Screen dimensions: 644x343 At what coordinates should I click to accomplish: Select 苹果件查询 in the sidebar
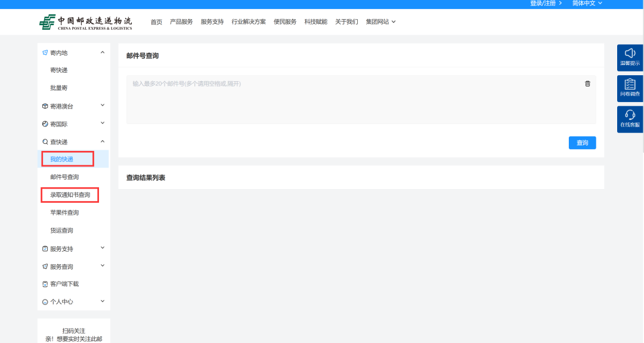[64, 212]
